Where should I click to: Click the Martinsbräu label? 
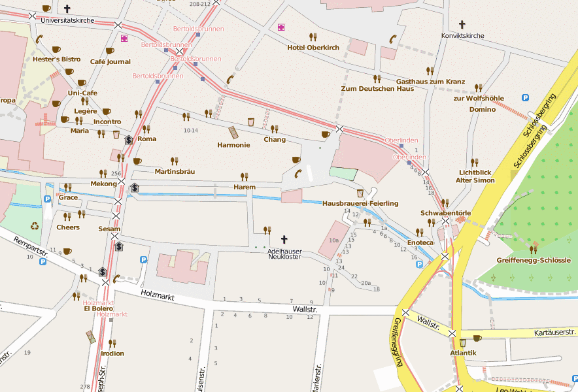pyautogui.click(x=175, y=171)
